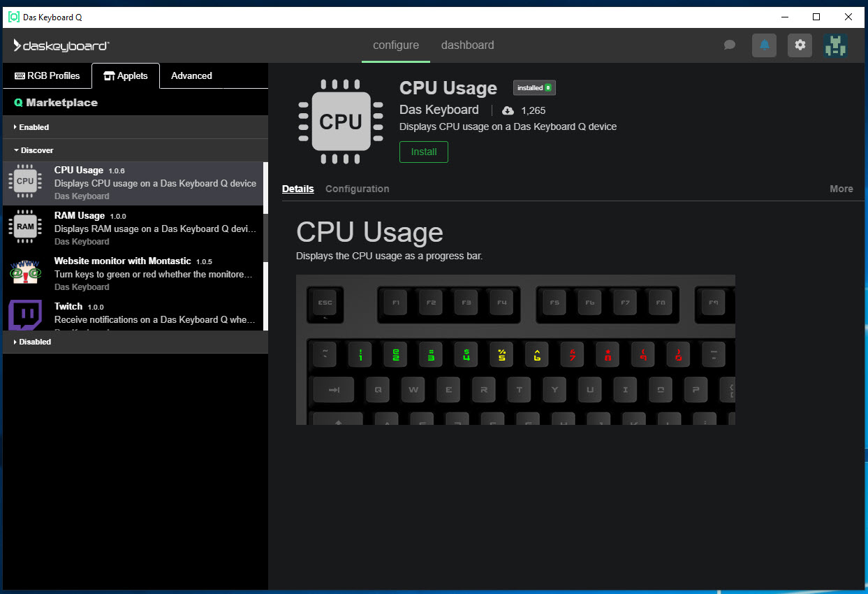This screenshot has height=594, width=868.
Task: Open the More menu
Action: click(x=841, y=189)
